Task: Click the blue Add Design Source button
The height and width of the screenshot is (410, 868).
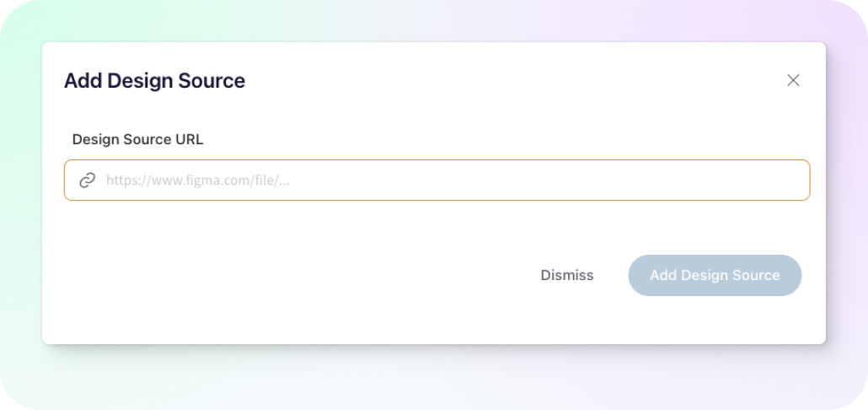Action: 715,275
